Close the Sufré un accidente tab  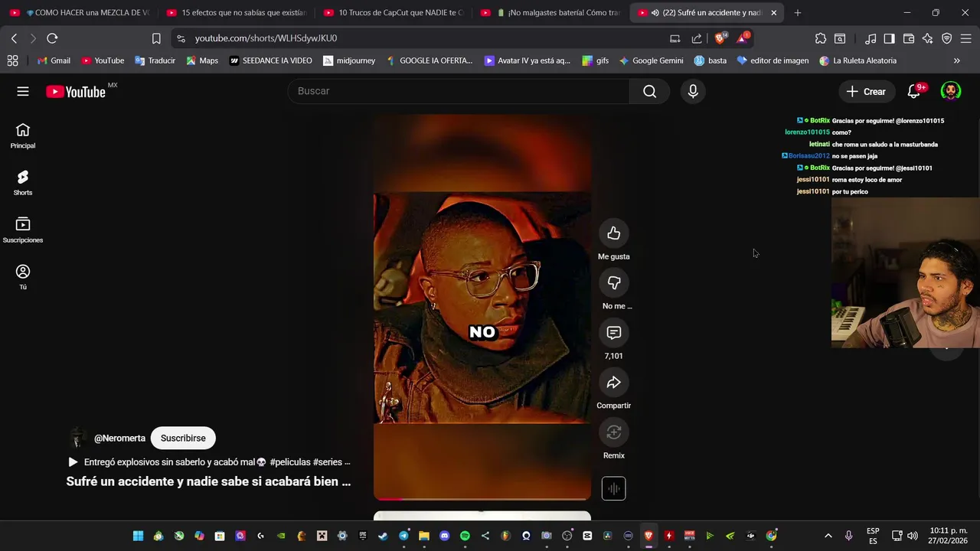tap(773, 12)
